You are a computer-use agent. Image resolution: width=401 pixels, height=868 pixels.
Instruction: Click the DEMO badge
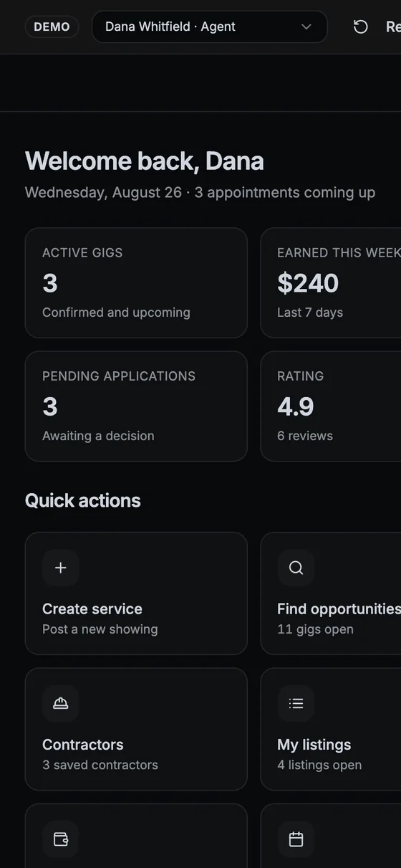coord(52,27)
